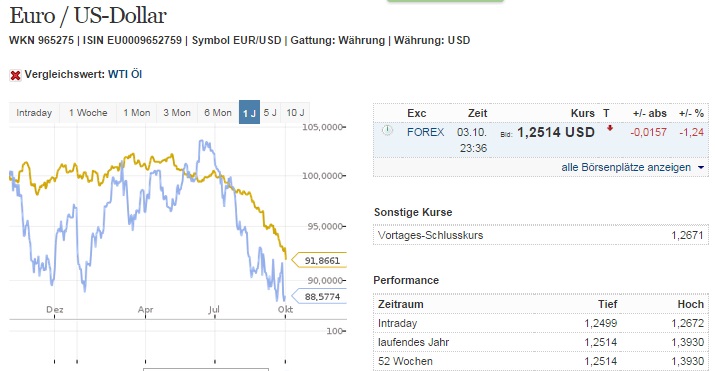Select the active 1 J chart range

(x=249, y=113)
